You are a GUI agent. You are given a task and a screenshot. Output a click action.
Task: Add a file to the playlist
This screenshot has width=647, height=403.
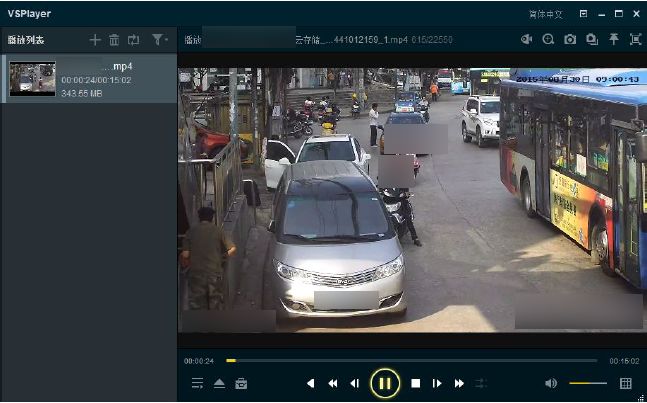pos(95,40)
